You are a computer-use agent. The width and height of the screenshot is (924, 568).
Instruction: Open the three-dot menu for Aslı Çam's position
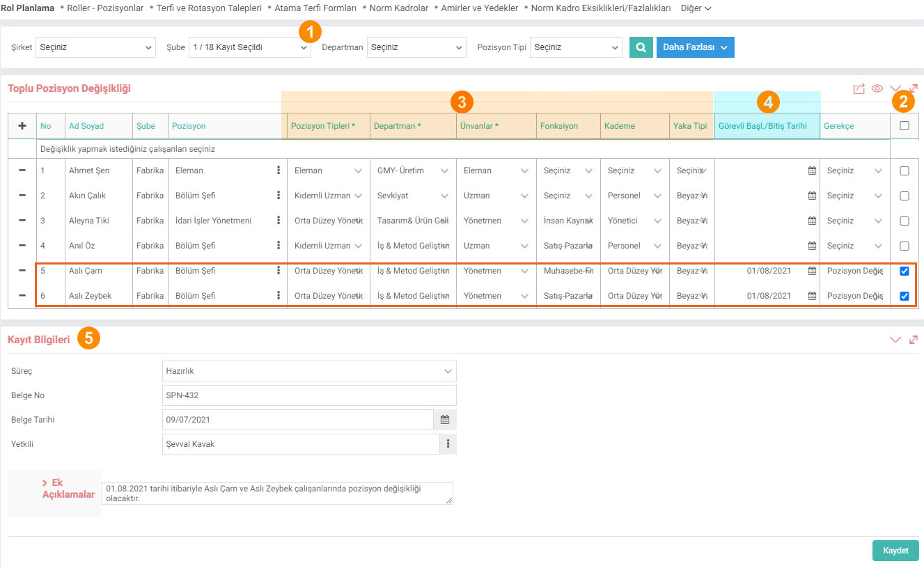279,271
